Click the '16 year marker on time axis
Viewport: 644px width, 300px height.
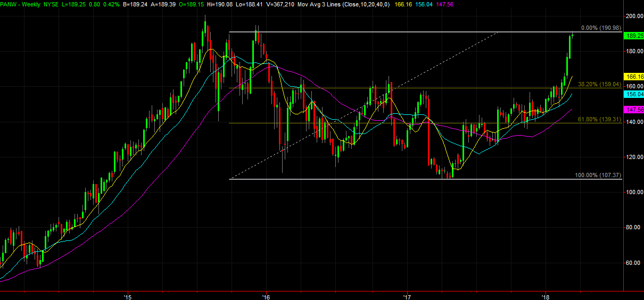click(266, 296)
